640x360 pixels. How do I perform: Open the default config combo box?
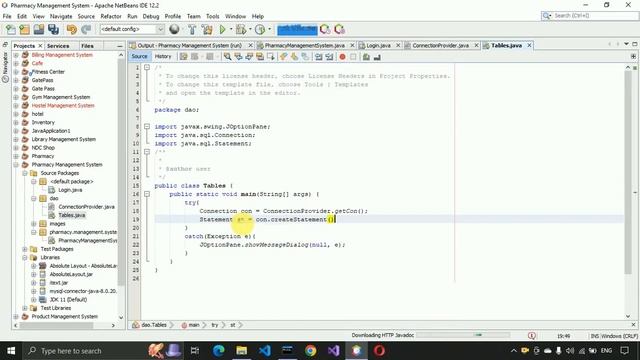pos(132,29)
